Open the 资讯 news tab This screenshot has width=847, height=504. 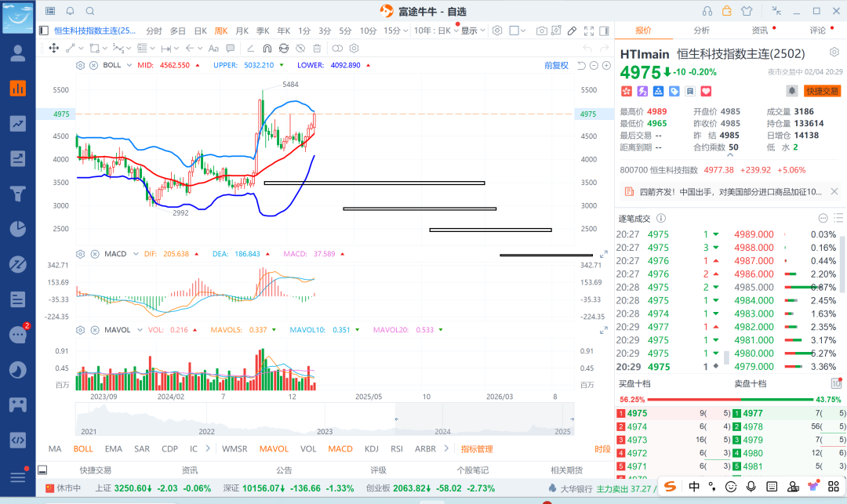[759, 31]
